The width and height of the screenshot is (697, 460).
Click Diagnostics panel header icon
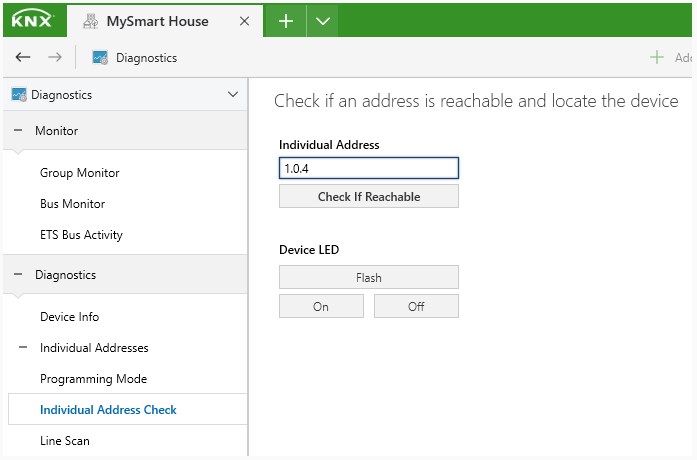(x=19, y=95)
